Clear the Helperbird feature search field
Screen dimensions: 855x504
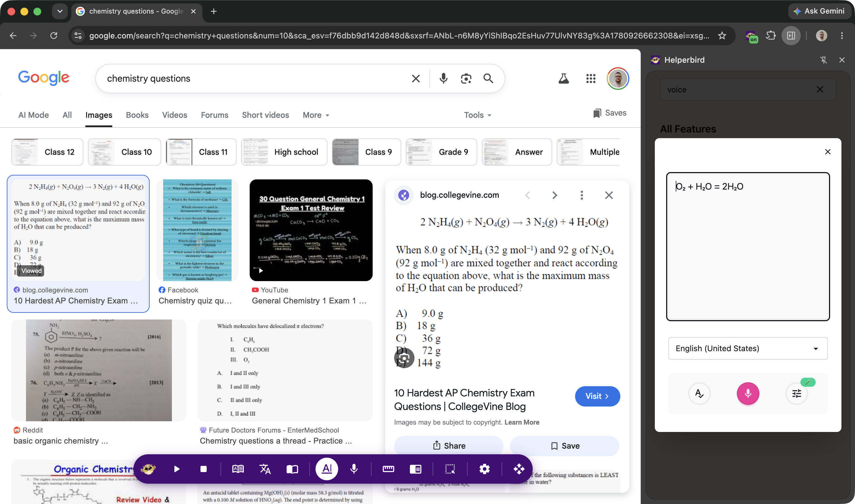tap(820, 89)
